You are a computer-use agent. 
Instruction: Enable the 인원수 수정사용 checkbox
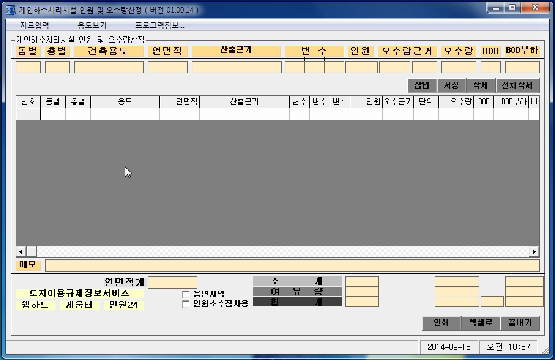tap(185, 304)
